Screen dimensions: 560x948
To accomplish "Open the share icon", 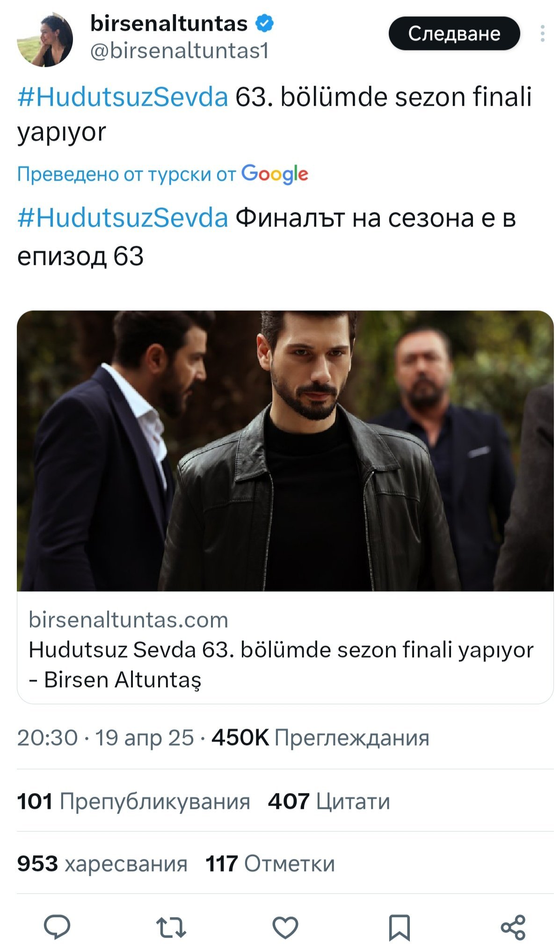I will (x=513, y=927).
